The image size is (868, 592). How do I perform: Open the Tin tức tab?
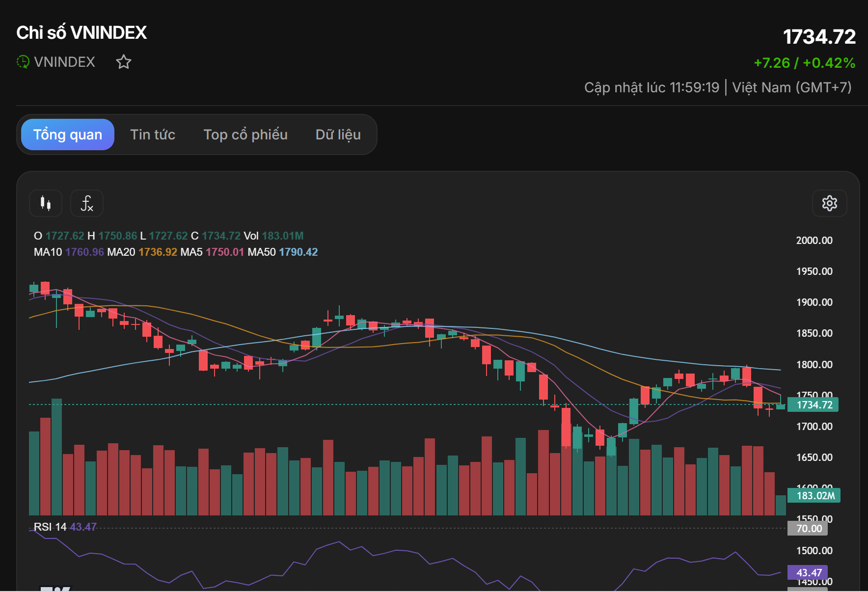(x=153, y=135)
